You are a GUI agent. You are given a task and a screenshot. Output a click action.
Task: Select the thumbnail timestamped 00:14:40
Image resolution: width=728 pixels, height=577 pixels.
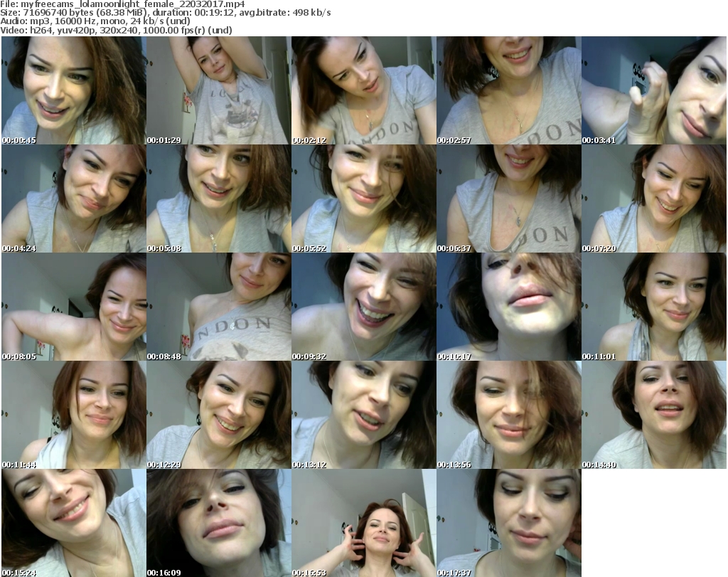point(654,415)
